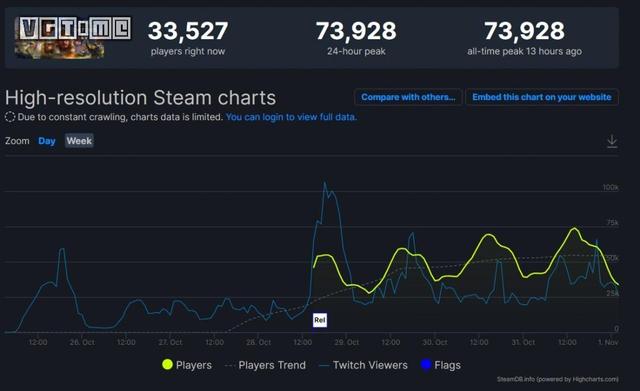Open the login to view full data link
The image size is (640, 391).
291,117
